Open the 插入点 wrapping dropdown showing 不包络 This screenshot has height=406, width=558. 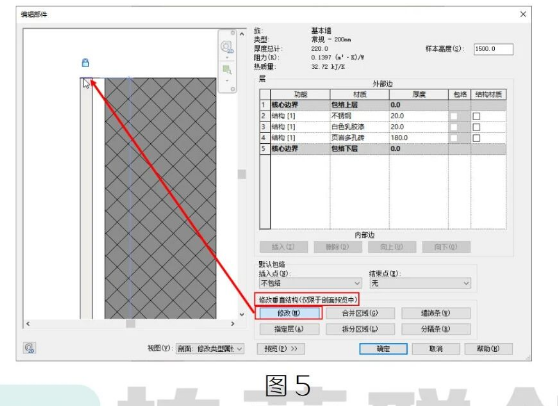[310, 283]
